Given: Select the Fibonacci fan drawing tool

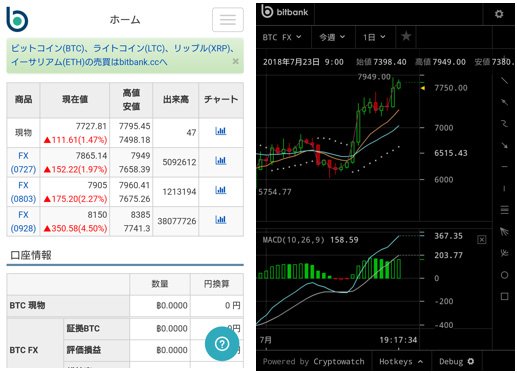Looking at the screenshot, I should [x=505, y=231].
